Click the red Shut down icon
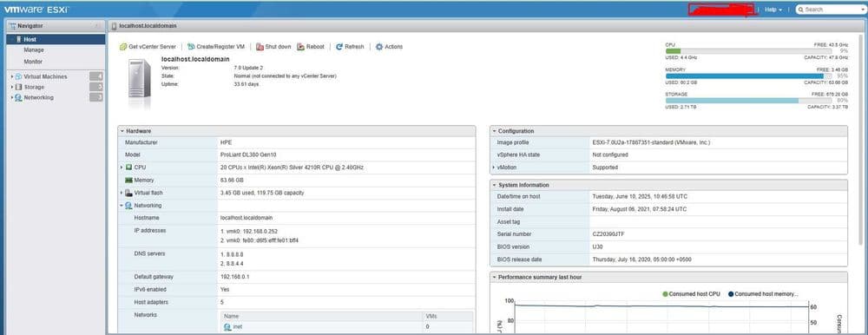The height and width of the screenshot is (335, 868). (x=260, y=47)
